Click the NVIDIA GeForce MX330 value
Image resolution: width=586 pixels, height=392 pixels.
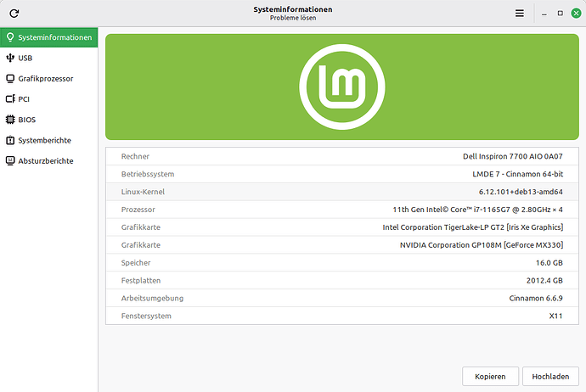coord(482,245)
